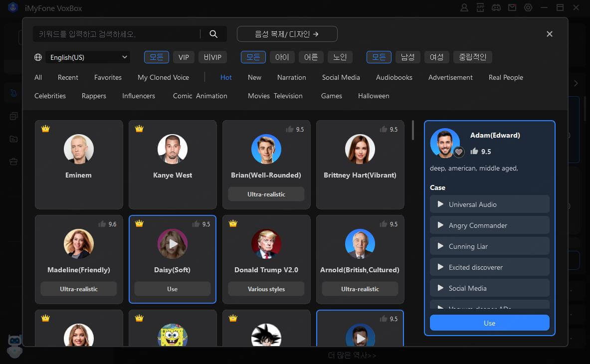Switch to the Recent tab
This screenshot has height=364, width=590.
coord(68,77)
